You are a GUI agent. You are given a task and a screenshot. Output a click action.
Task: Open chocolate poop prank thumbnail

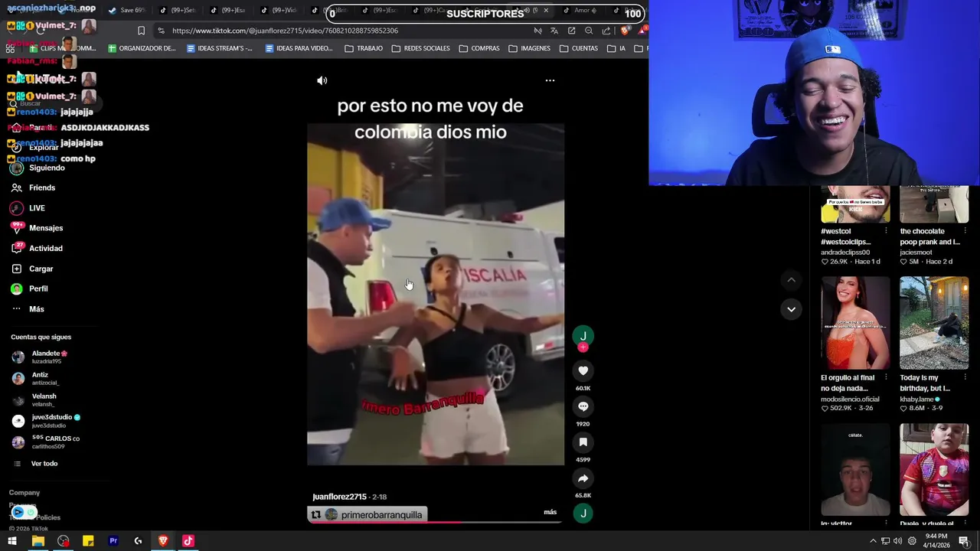(x=934, y=204)
